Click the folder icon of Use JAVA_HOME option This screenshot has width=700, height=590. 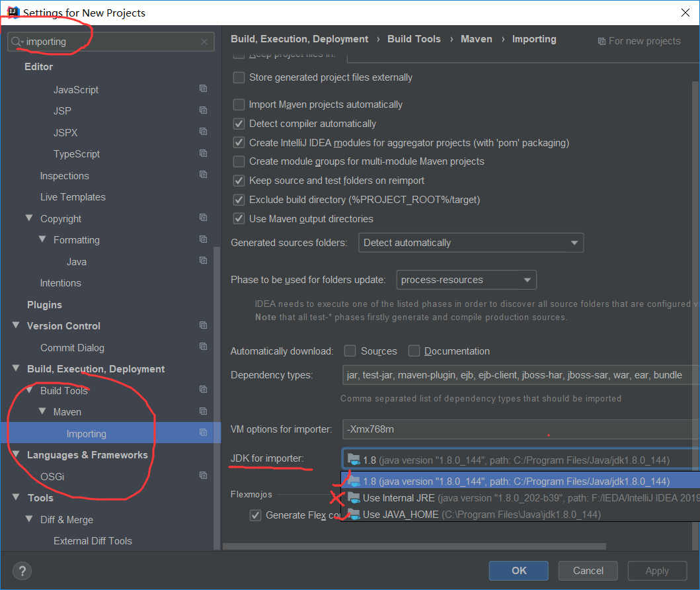(x=354, y=514)
